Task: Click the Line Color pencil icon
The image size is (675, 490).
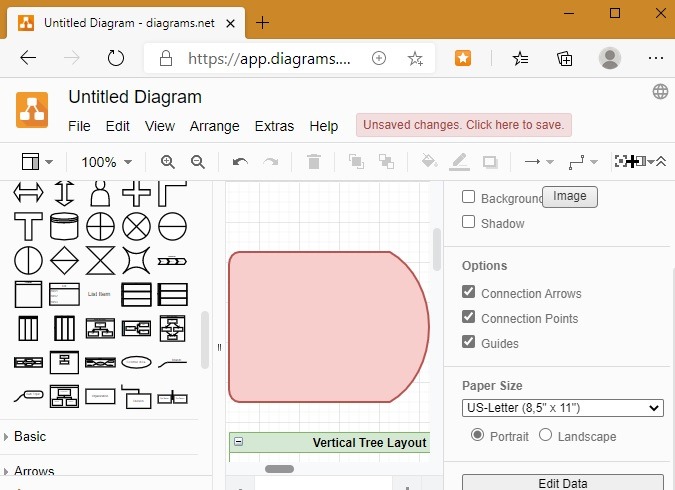Action: (459, 162)
